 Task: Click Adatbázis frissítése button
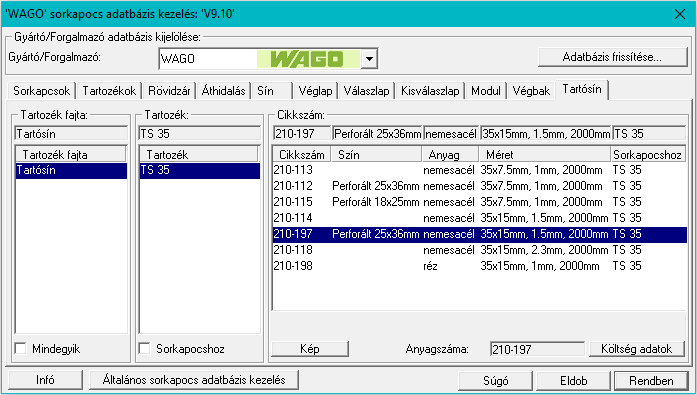613,57
